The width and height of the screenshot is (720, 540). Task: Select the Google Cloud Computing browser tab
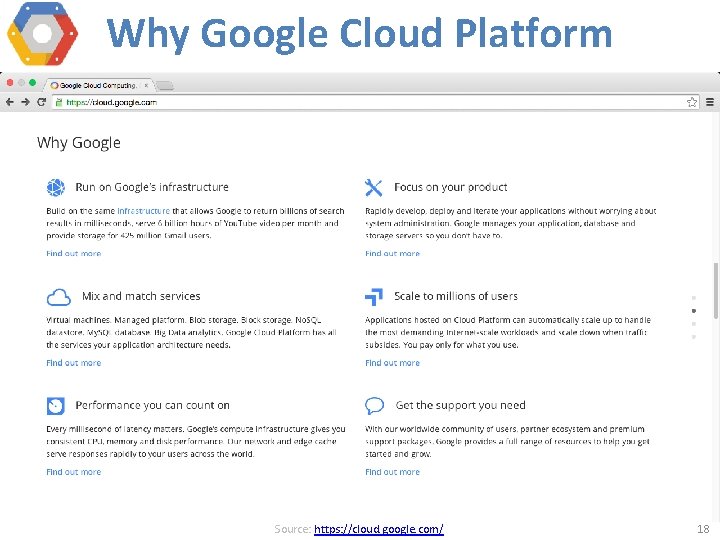tap(98, 85)
